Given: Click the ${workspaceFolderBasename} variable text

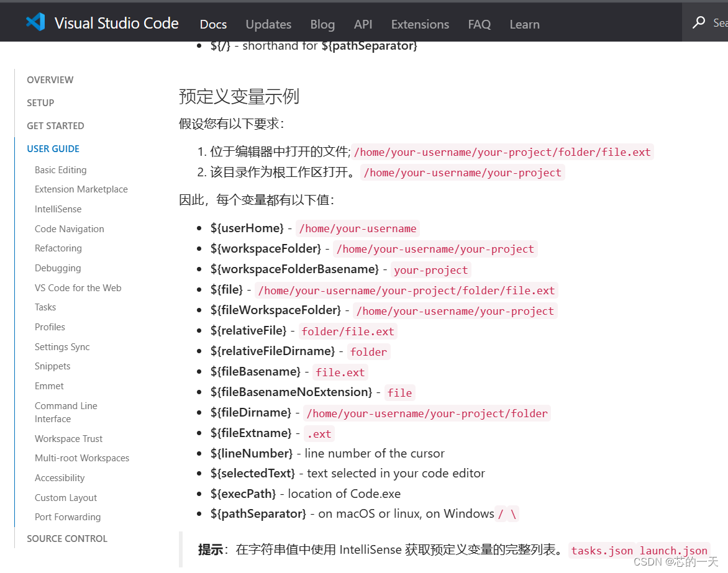Looking at the screenshot, I should 294,269.
